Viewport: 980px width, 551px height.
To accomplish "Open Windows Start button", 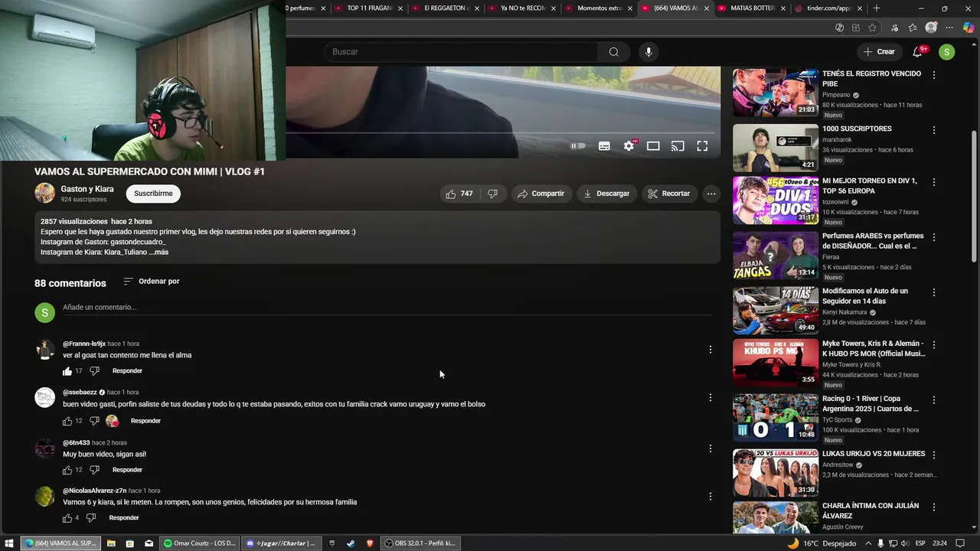I will [x=9, y=543].
